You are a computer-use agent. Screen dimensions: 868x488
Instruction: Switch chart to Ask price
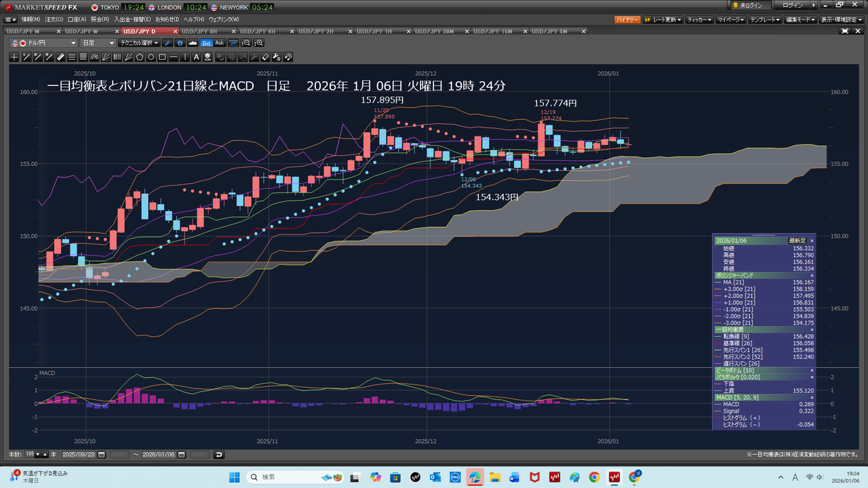tap(220, 43)
